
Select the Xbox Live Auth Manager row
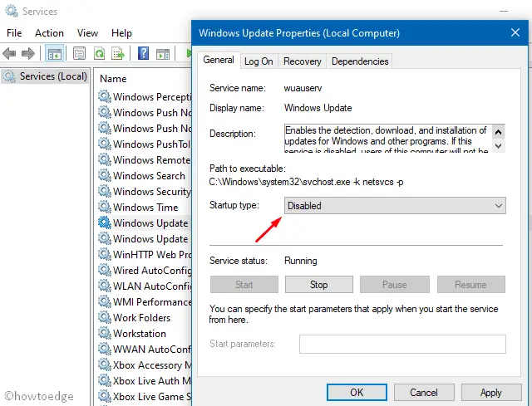[145, 380]
